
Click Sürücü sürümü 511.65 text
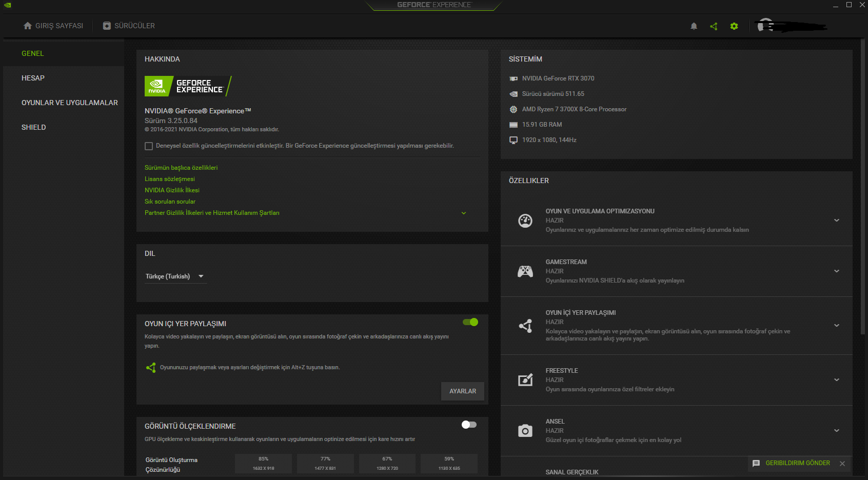[x=553, y=94]
